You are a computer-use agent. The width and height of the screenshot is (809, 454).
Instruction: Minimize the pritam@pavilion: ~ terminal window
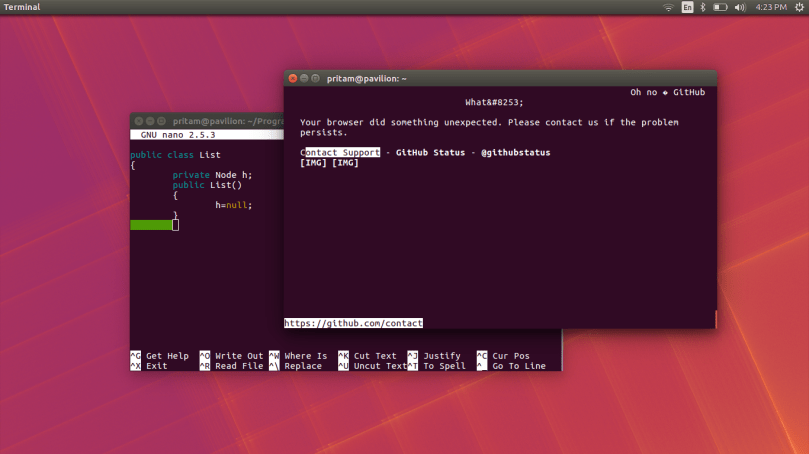coord(304,78)
